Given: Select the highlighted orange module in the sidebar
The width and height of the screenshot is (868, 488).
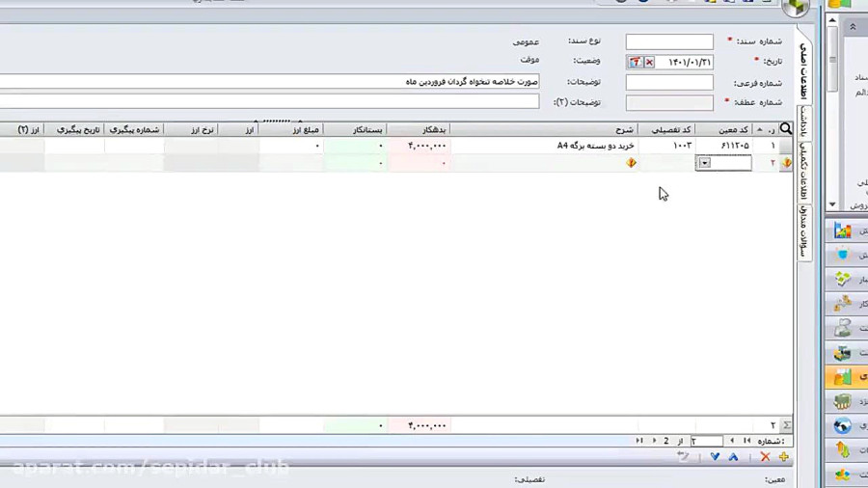Looking at the screenshot, I should [846, 377].
